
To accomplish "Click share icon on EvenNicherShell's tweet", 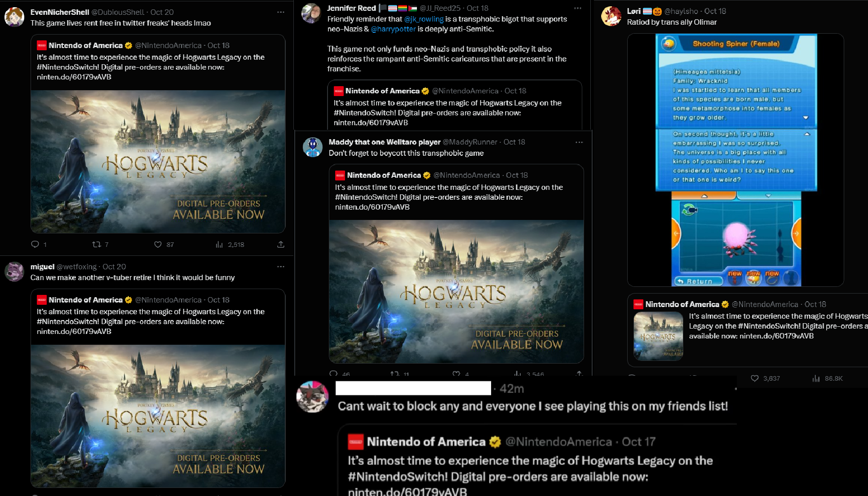I will 281,244.
